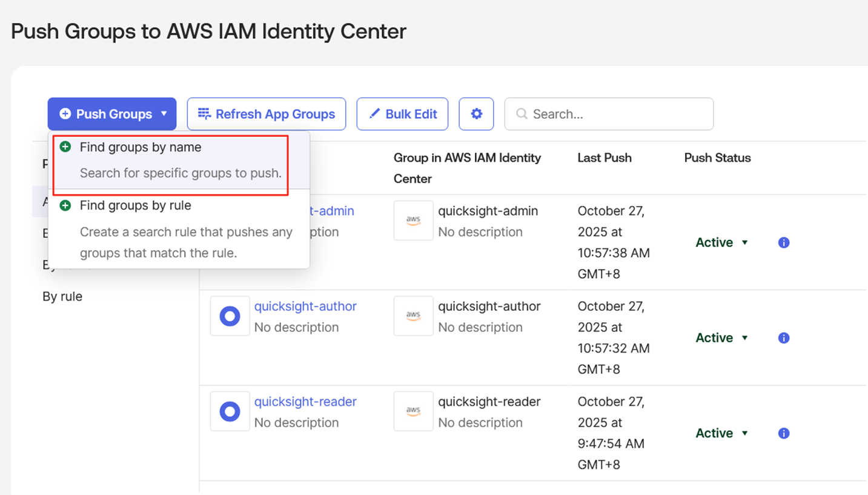Click the gear settings icon button
The width and height of the screenshot is (868, 495).
click(x=476, y=114)
